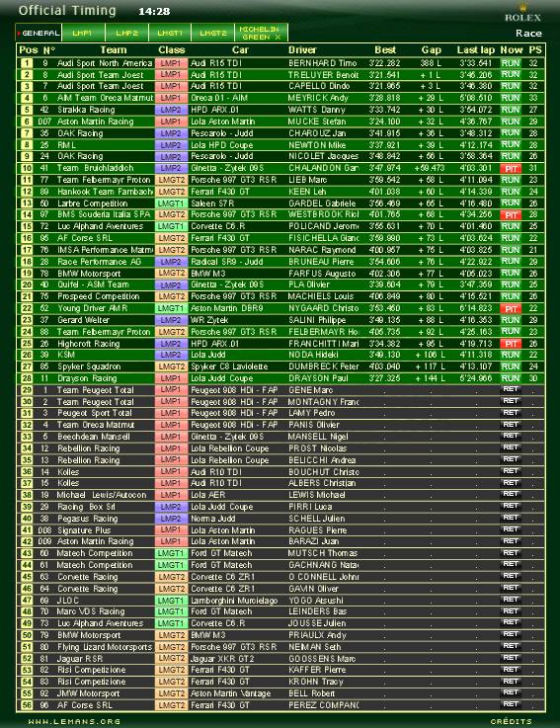Select the Drayson Racing row
Screen dimensions: 560x728
click(280, 378)
